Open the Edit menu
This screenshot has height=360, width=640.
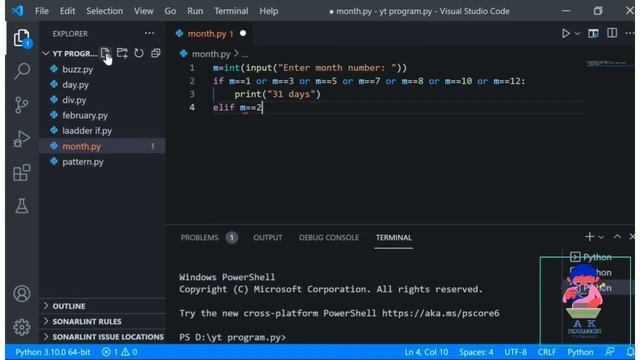point(67,11)
